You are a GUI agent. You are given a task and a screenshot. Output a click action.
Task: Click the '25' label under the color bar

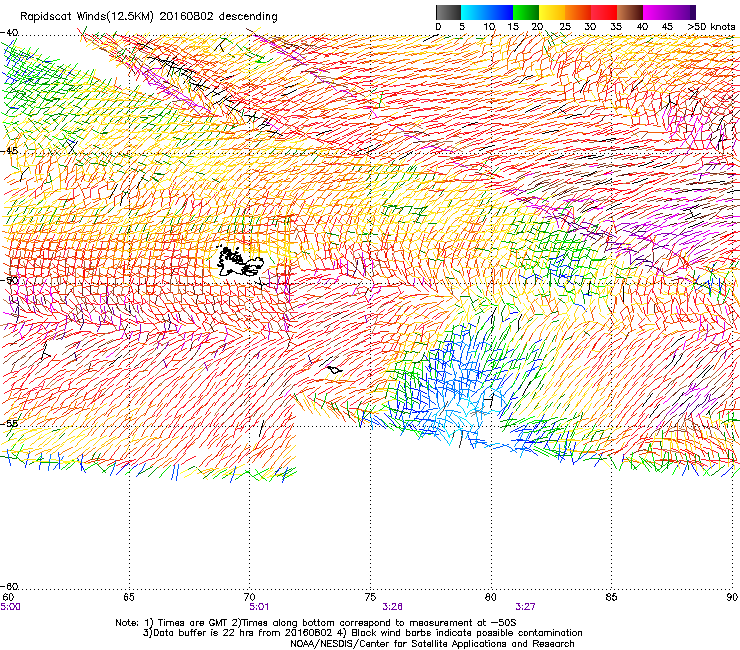click(564, 27)
